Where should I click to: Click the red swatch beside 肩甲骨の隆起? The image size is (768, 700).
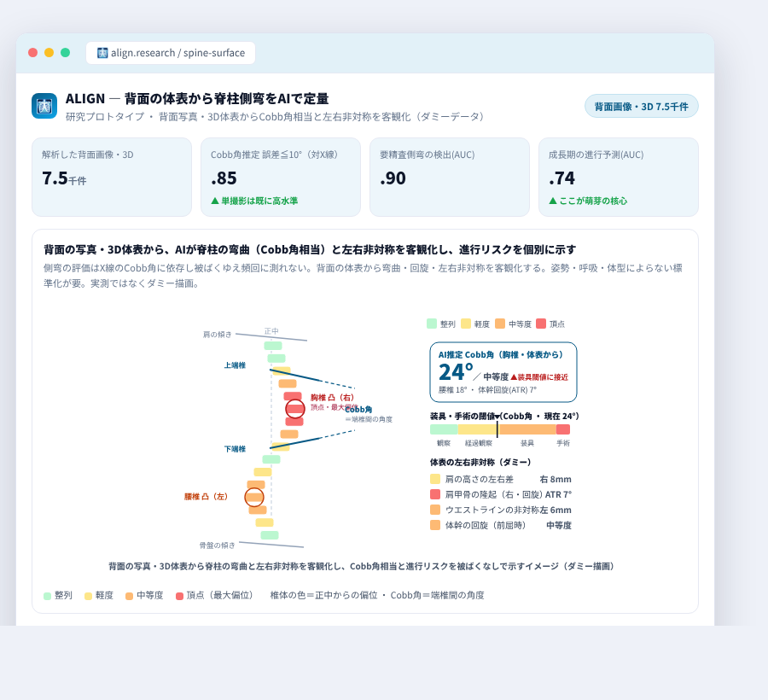435,494
